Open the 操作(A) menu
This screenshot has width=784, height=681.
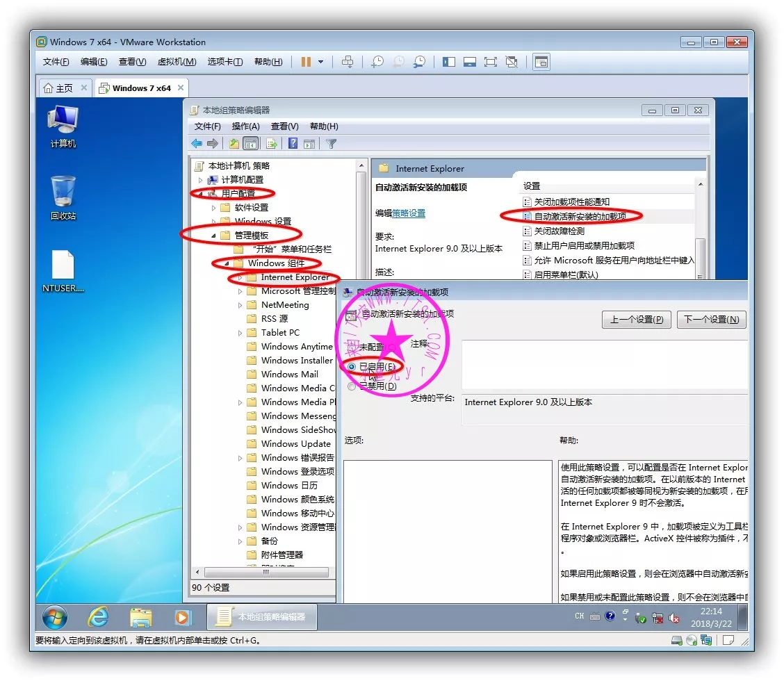(245, 126)
